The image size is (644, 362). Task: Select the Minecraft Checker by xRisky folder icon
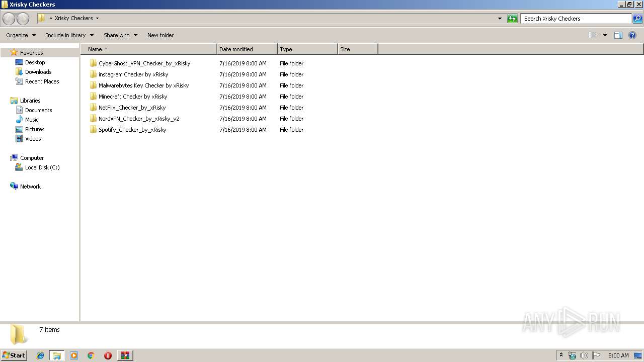point(93,97)
